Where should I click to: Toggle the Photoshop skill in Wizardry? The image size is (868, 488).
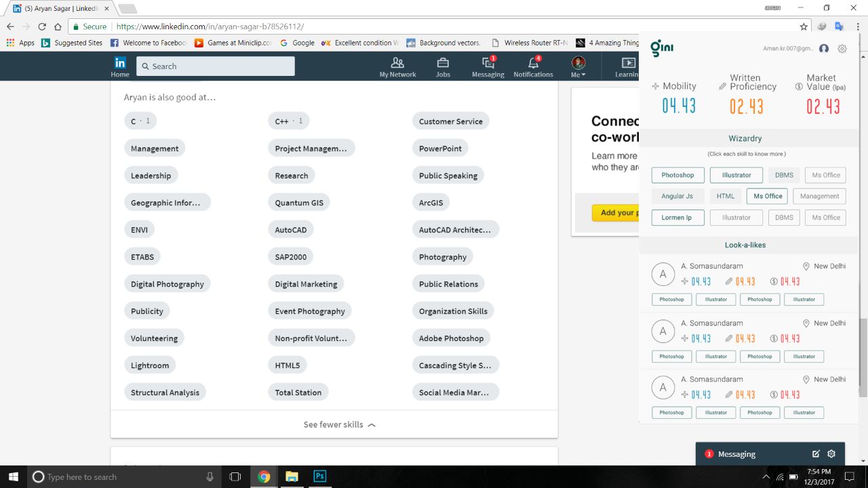click(677, 175)
